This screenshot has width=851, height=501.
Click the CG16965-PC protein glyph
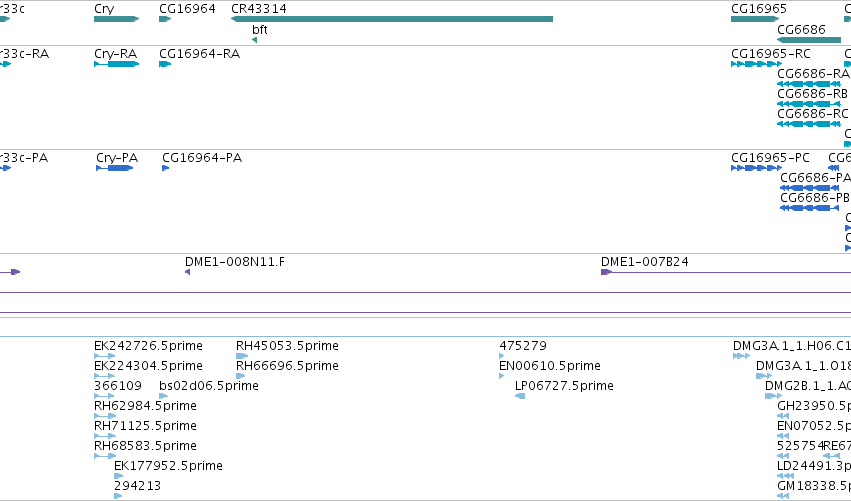(756, 168)
